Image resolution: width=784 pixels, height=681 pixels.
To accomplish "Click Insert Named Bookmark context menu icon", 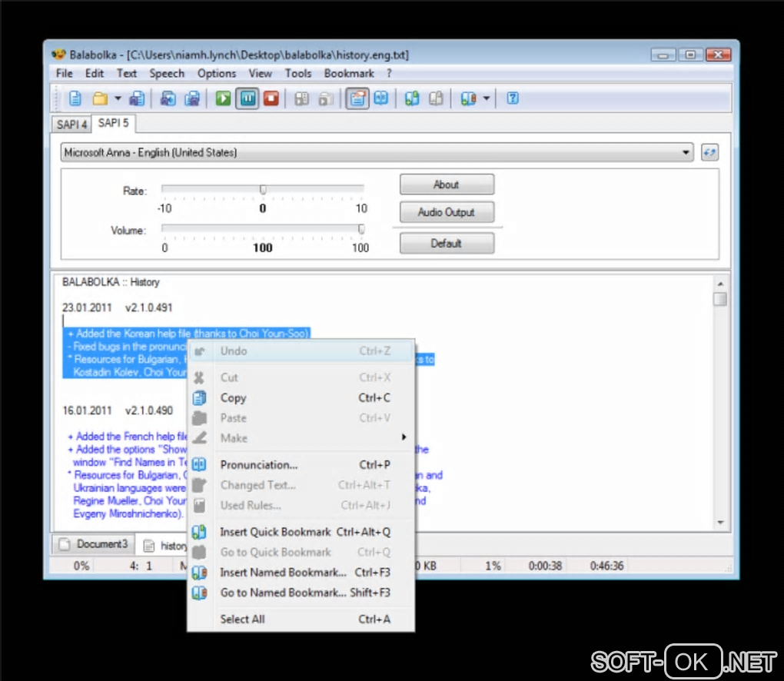I will coord(199,573).
